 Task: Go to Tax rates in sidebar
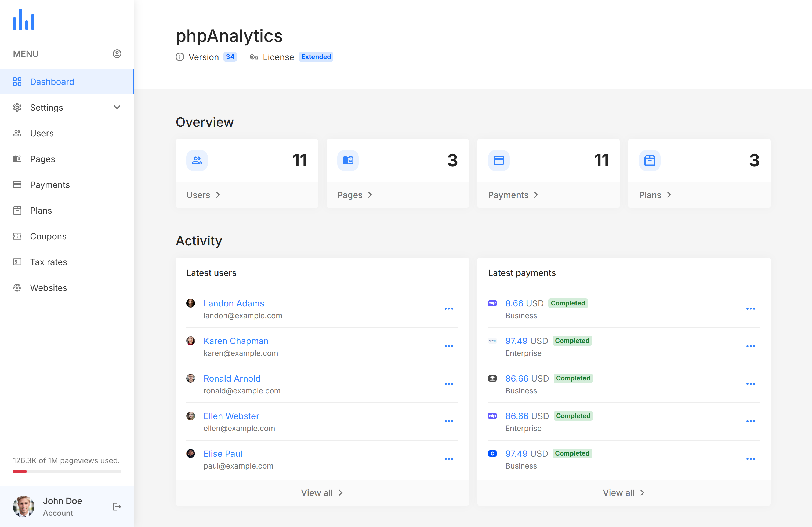tap(48, 262)
